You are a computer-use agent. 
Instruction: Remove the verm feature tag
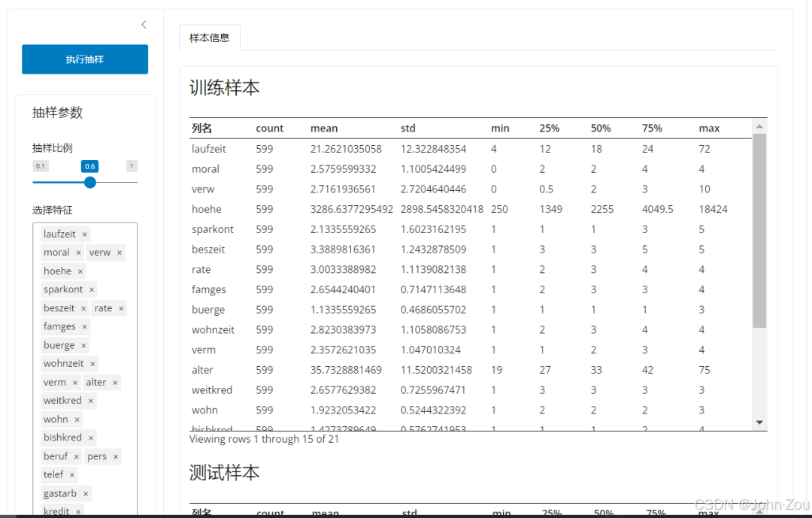(75, 382)
